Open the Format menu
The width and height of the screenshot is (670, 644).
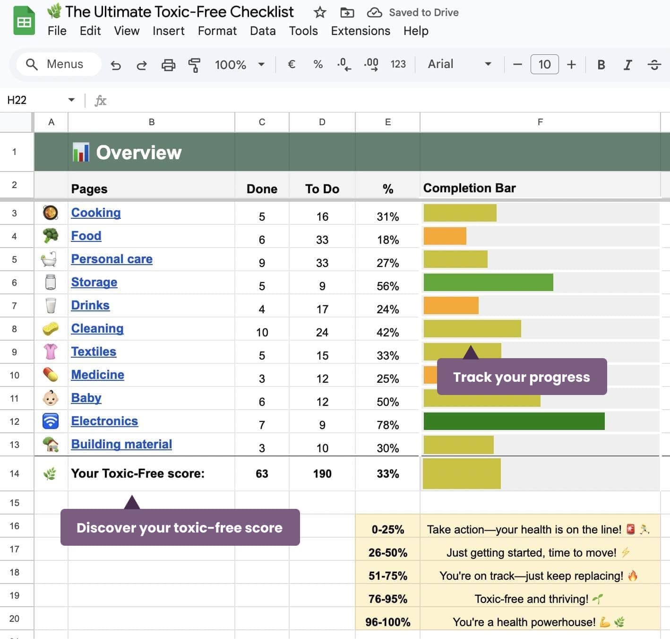[x=217, y=31]
